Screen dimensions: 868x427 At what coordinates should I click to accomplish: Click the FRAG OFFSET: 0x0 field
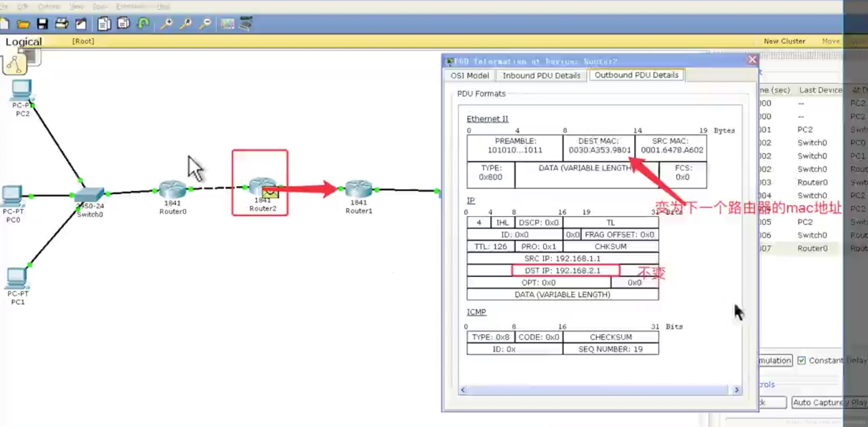[620, 235]
